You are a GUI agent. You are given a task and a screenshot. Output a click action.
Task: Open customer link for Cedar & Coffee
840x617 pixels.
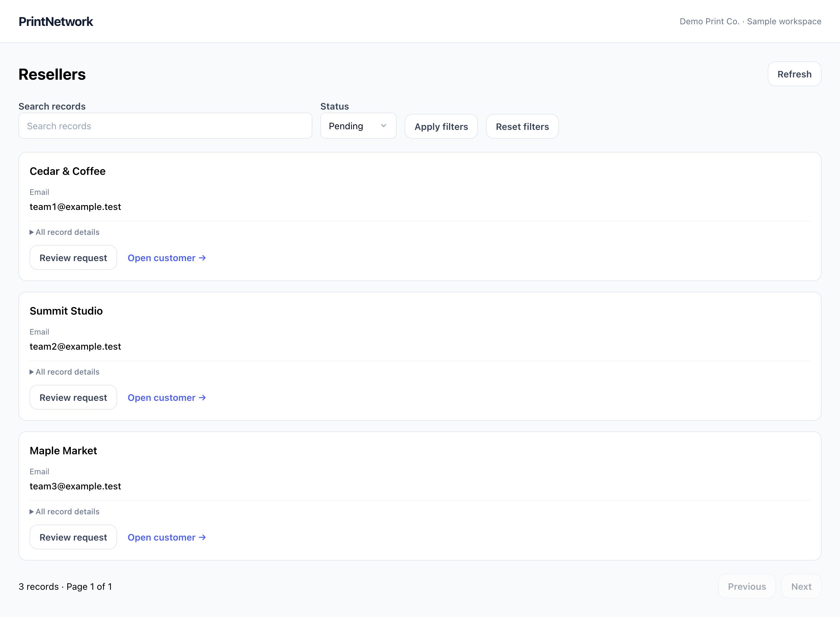(167, 258)
